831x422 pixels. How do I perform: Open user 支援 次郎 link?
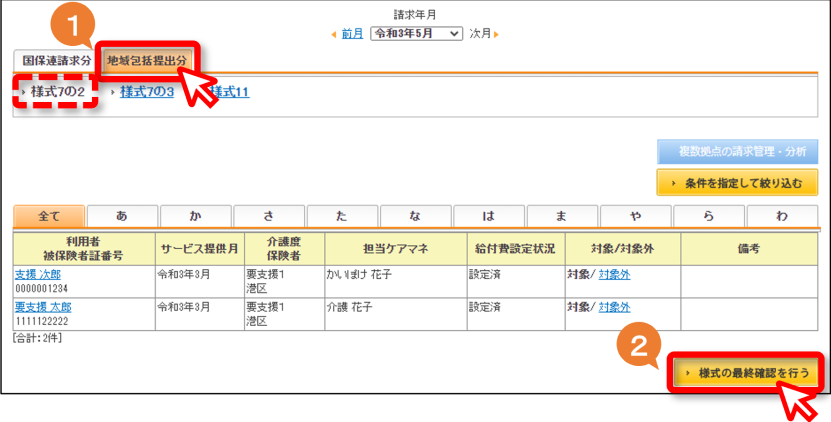point(38,275)
